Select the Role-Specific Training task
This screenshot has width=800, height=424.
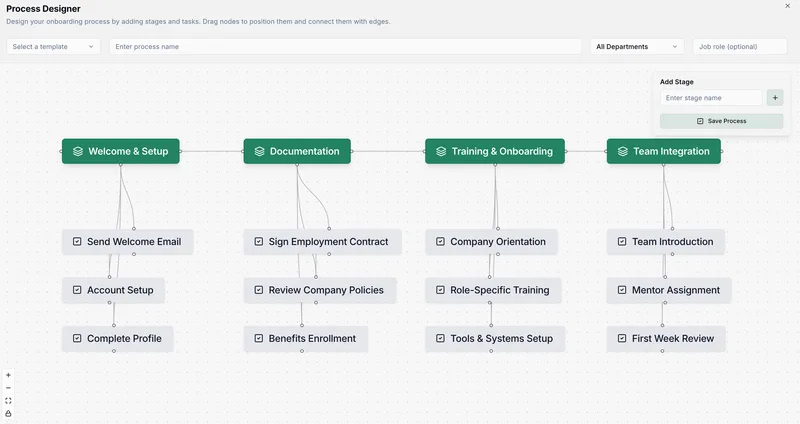pyautogui.click(x=493, y=290)
